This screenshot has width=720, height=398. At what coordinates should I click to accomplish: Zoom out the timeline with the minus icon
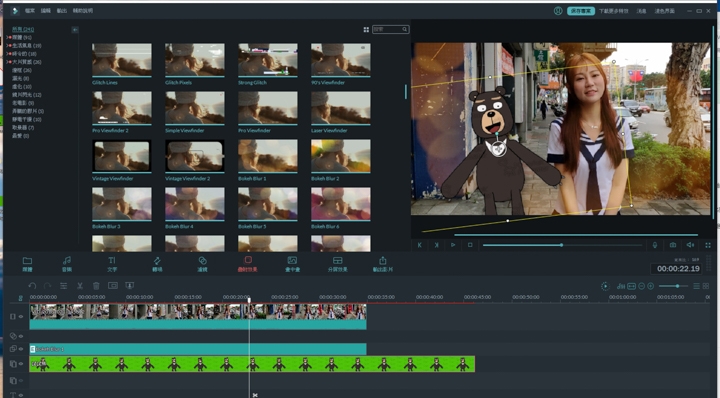click(x=641, y=286)
